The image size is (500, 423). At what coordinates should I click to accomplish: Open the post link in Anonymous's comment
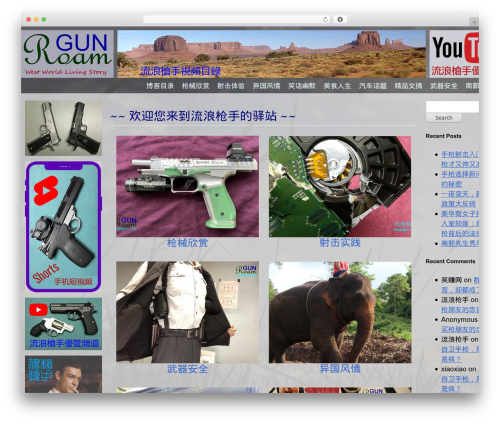(x=460, y=329)
